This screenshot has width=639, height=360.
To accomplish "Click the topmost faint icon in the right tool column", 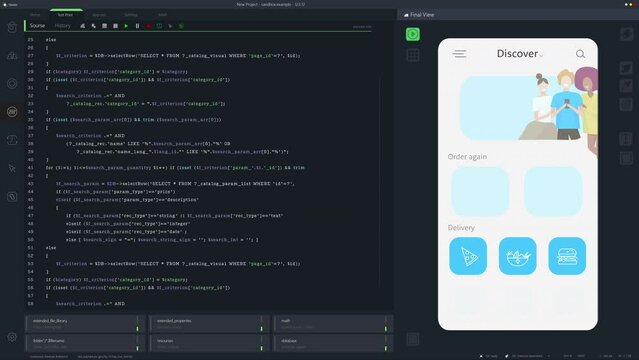I will tap(626, 34).
